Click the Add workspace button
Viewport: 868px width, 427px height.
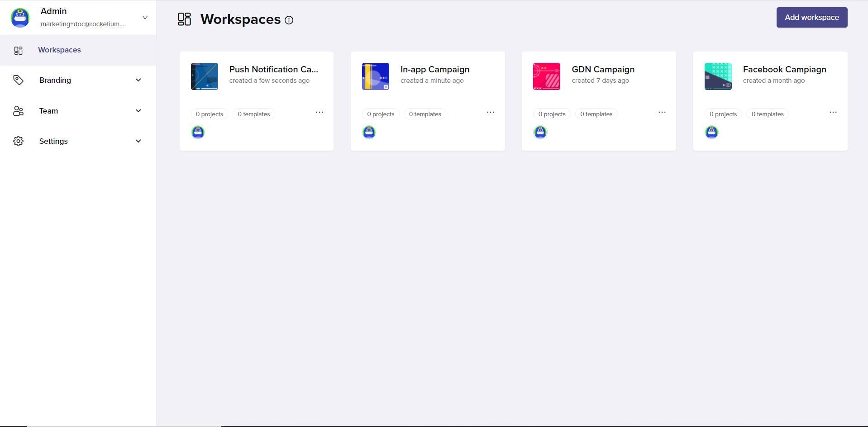(x=811, y=18)
